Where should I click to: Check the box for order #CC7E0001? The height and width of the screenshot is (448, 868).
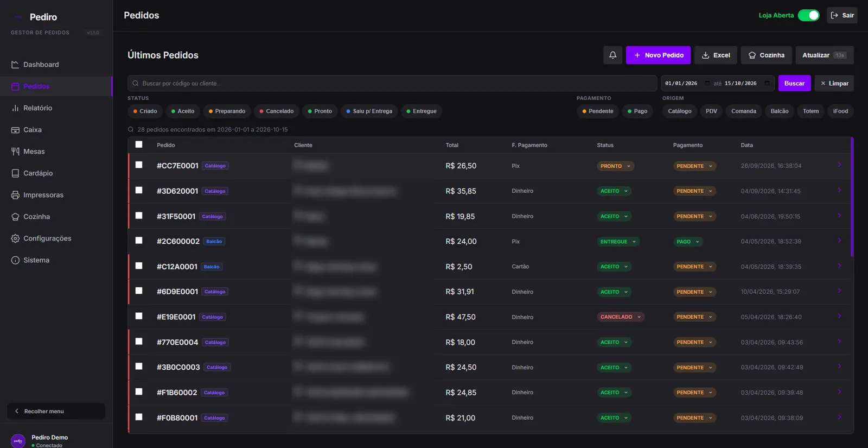(139, 165)
